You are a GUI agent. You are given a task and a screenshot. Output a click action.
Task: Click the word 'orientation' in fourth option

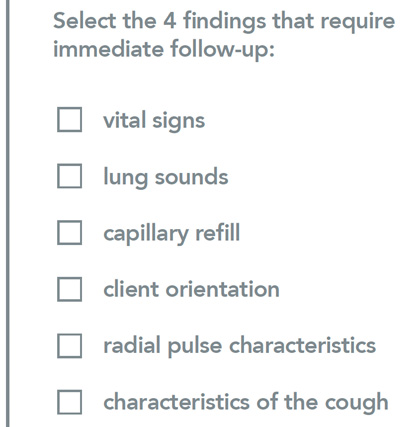point(223,289)
